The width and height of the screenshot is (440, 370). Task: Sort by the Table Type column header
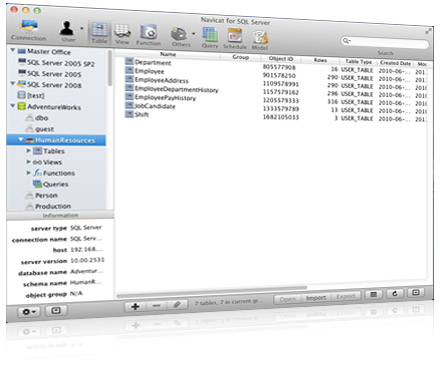click(x=359, y=62)
